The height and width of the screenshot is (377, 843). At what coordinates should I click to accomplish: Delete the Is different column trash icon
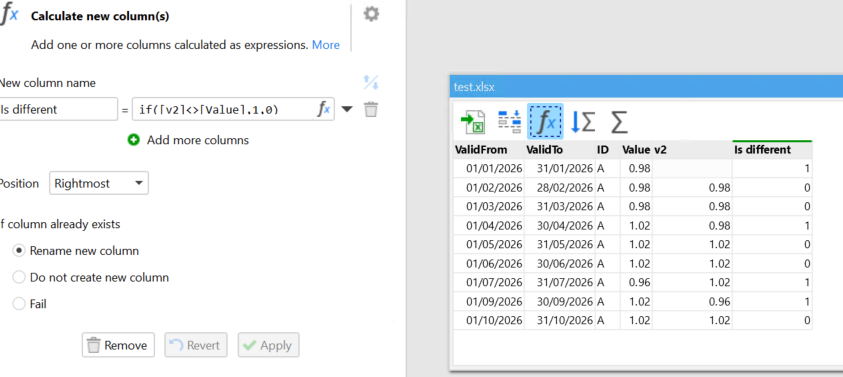(x=371, y=110)
